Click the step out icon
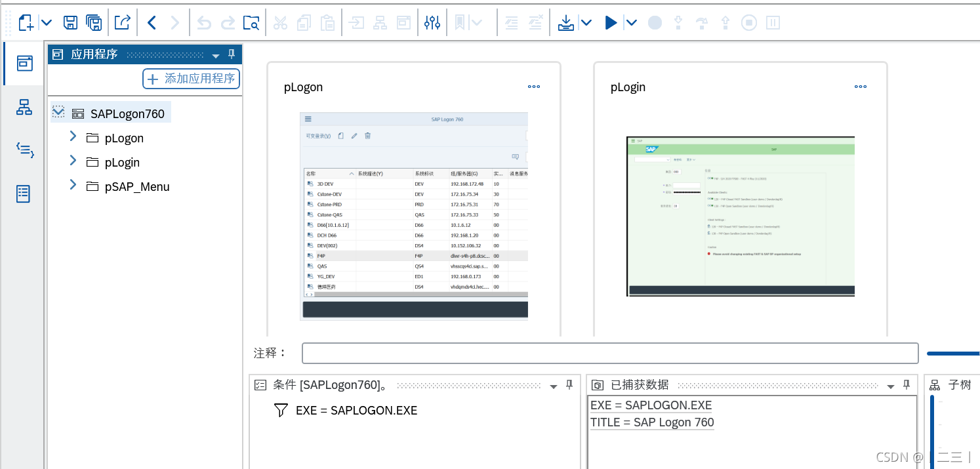Image resolution: width=980 pixels, height=469 pixels. tap(725, 23)
